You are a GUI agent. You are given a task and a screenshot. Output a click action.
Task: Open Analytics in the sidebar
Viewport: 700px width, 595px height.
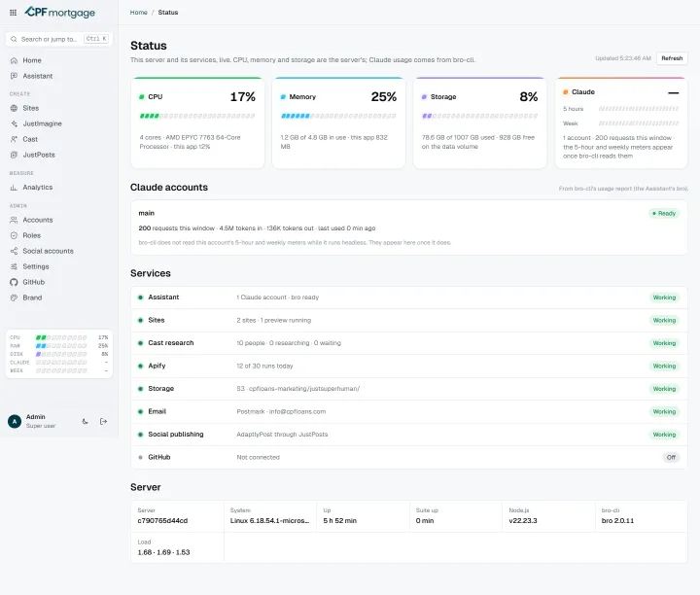[x=59, y=188]
